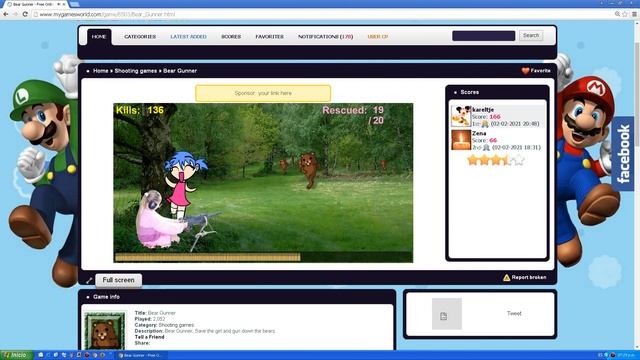Go back with the browser back arrow
The image size is (640, 360).
coord(6,14)
